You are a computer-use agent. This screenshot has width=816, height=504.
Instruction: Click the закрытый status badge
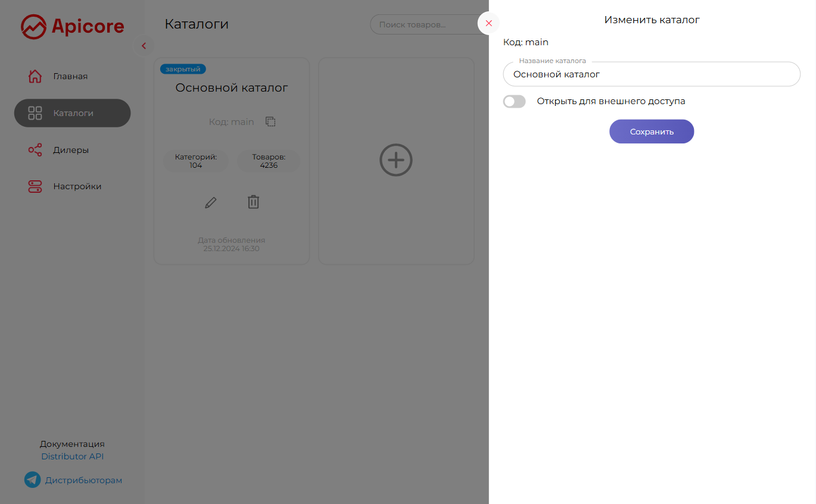point(183,69)
